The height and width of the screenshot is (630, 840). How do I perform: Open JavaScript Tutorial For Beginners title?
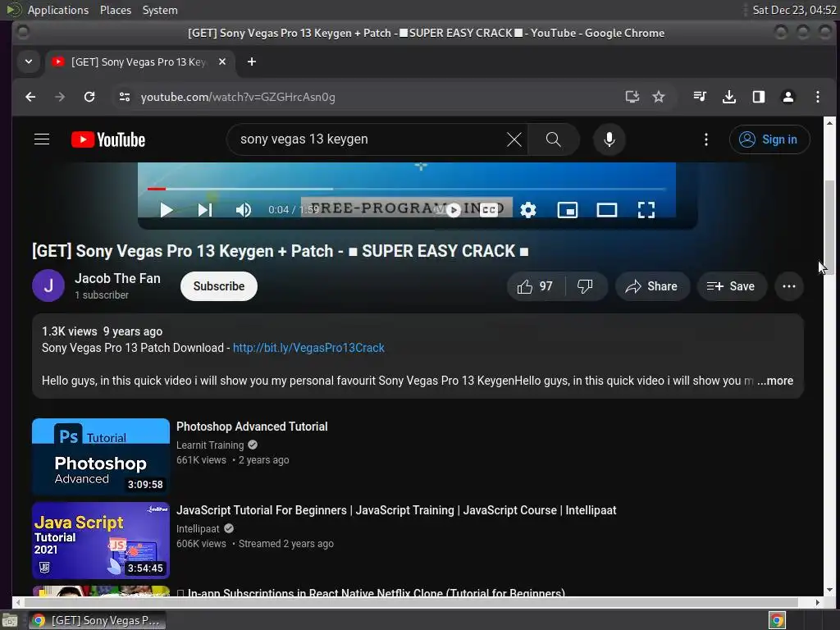click(x=396, y=510)
